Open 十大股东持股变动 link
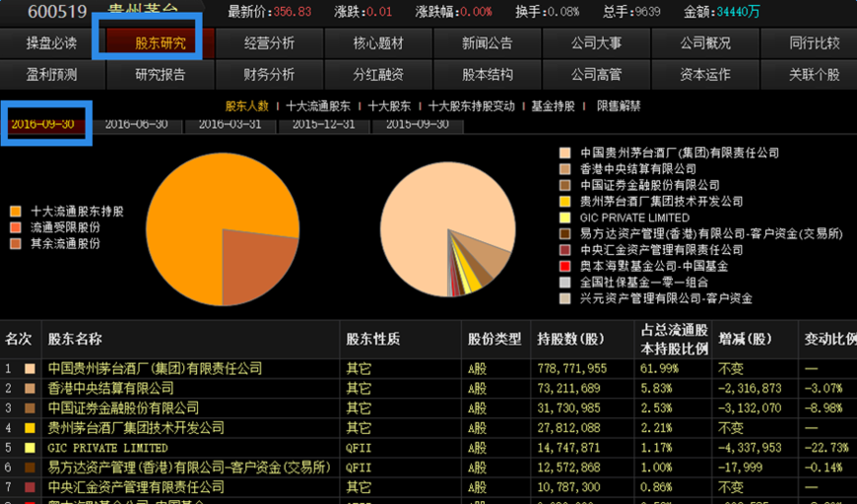Screen dimensions: 857x504 (472, 106)
